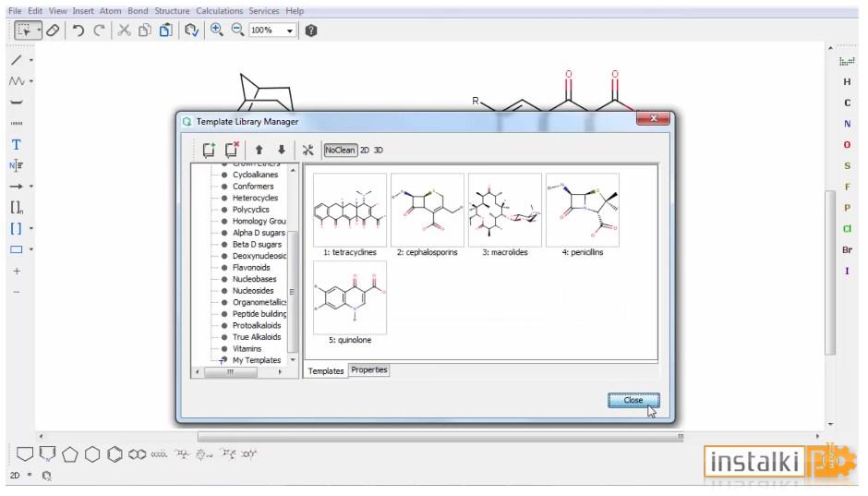The image size is (868, 496).
Task: Expand the selection tool dropdown arrow
Action: [38, 30]
